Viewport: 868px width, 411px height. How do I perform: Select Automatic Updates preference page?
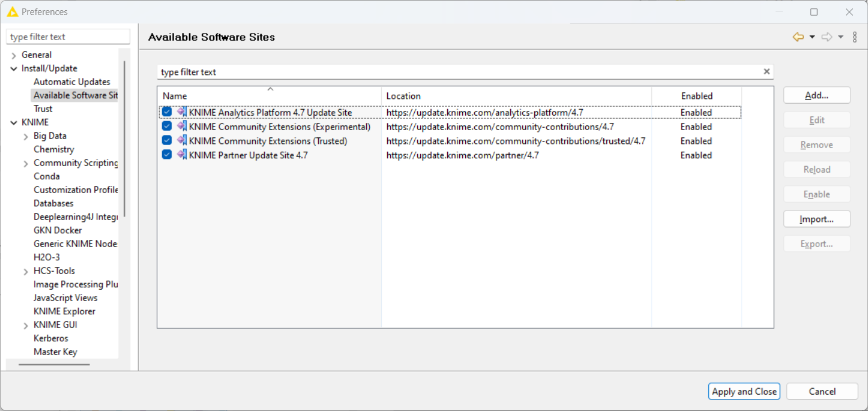click(x=72, y=82)
